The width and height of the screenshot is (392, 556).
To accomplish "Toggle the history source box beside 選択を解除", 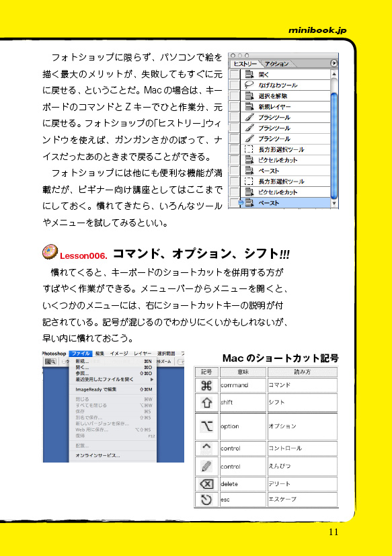I will tap(234, 95).
